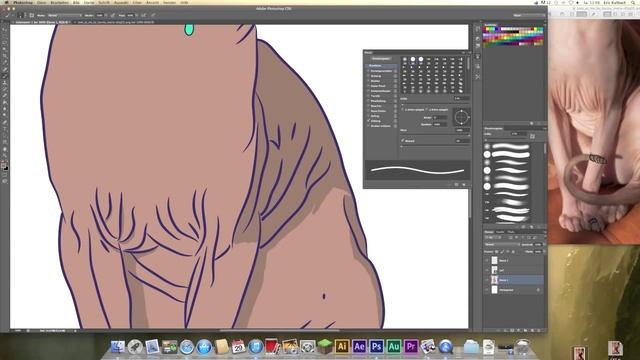Click lock transparent pixels icon in Layers

point(497,251)
